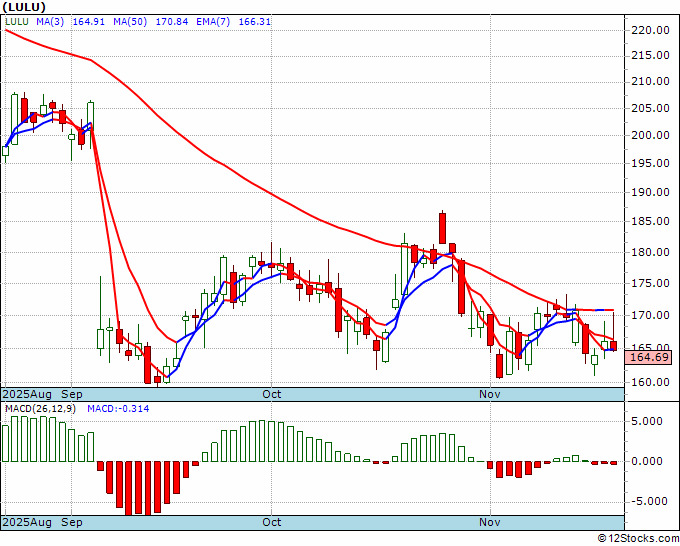
Task: Click the 195.00 price axis label
Action: coord(649,163)
